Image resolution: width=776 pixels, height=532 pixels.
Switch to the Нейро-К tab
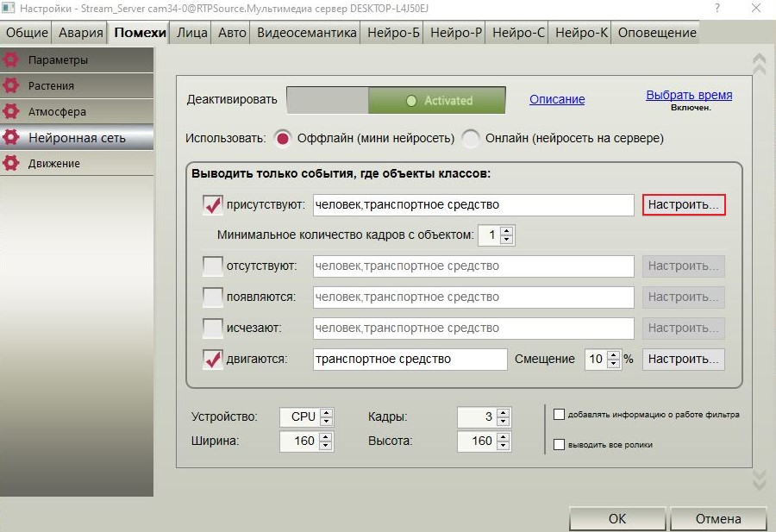click(x=581, y=33)
